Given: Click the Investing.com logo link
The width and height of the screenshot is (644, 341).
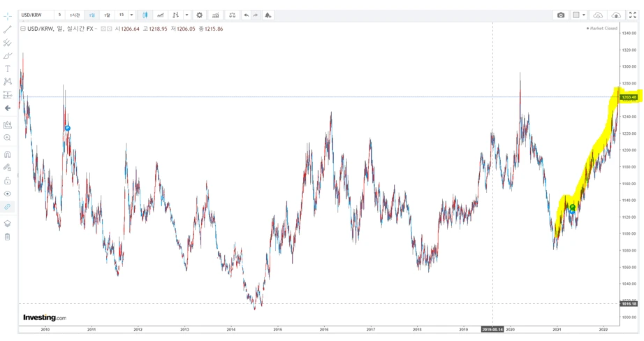Looking at the screenshot, I should click(x=45, y=317).
